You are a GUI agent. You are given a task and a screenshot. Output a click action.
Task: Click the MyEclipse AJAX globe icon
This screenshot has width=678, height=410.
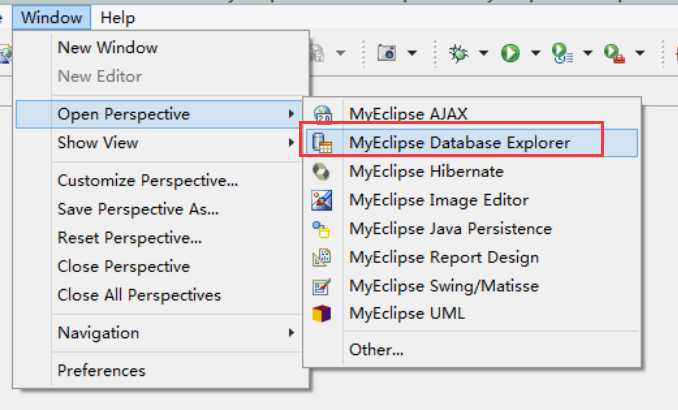(x=323, y=114)
